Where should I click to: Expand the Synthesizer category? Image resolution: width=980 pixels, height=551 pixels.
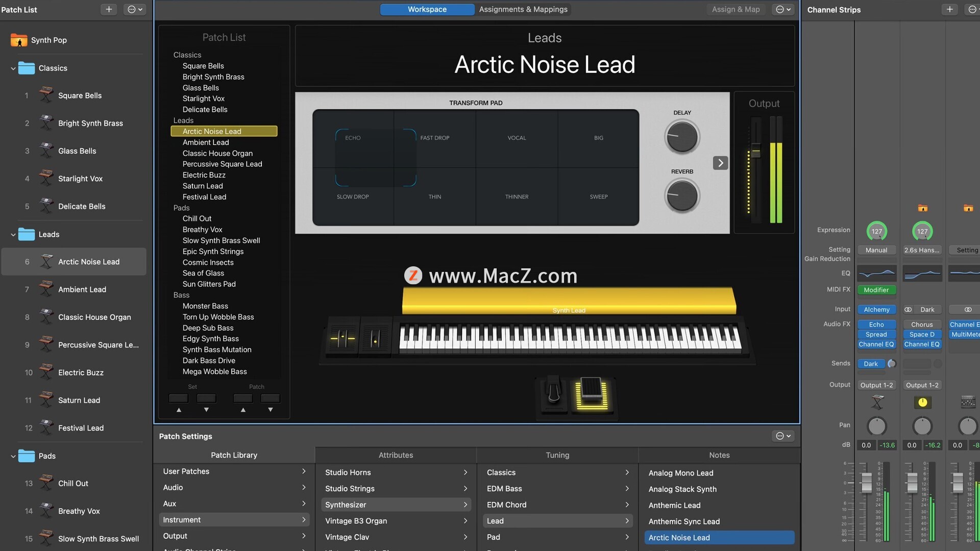click(x=396, y=505)
